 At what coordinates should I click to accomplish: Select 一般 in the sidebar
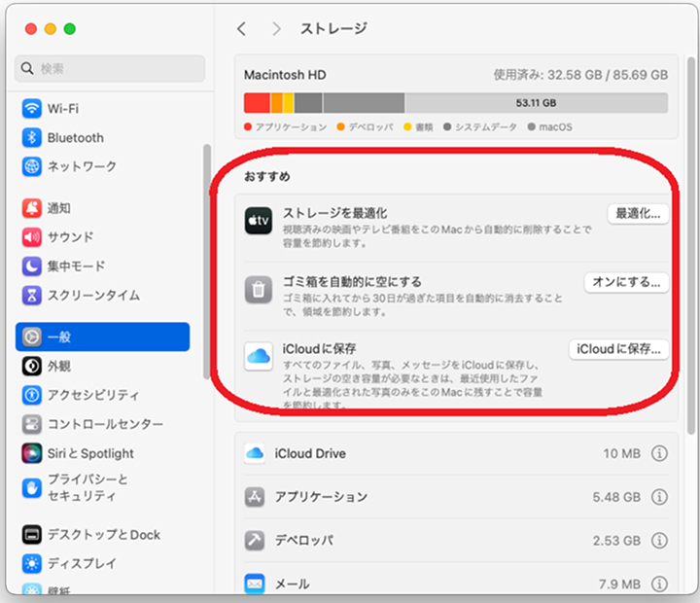102,337
